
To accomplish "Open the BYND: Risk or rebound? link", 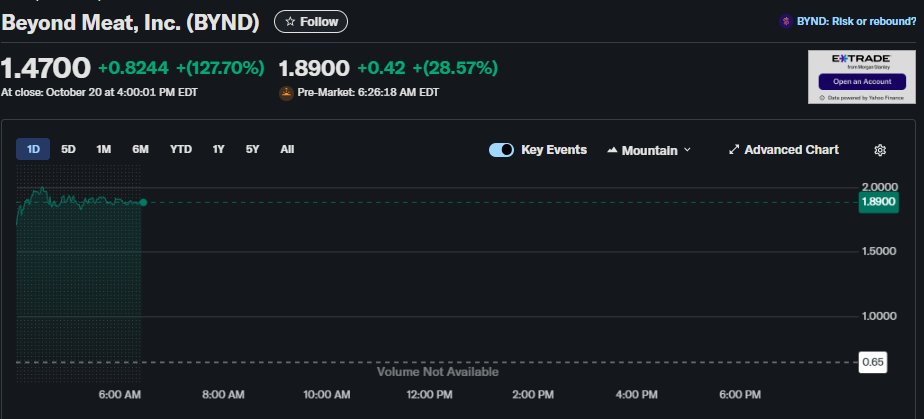I will pos(856,21).
